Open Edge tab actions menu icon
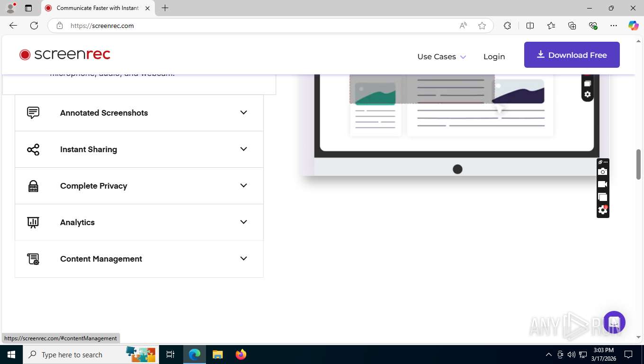Viewport: 644px width, 364px height. point(28,8)
